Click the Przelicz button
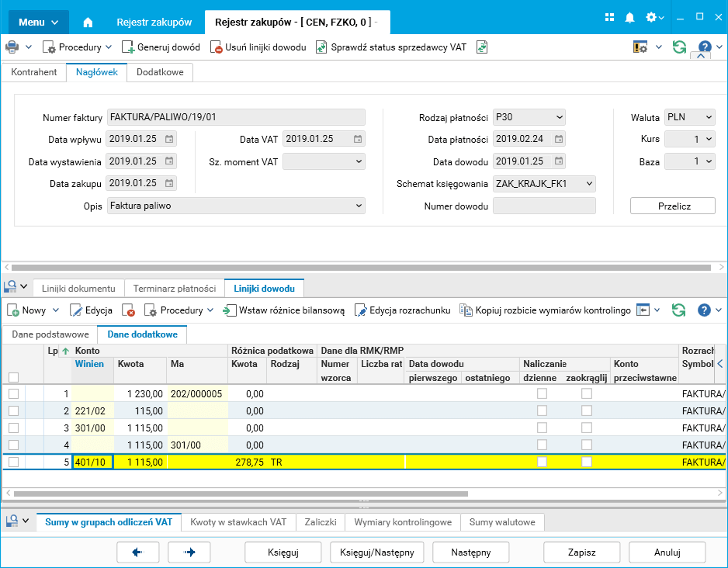 (x=672, y=206)
